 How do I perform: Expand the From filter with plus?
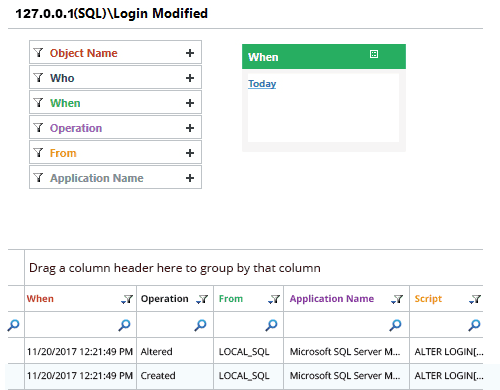coord(190,153)
